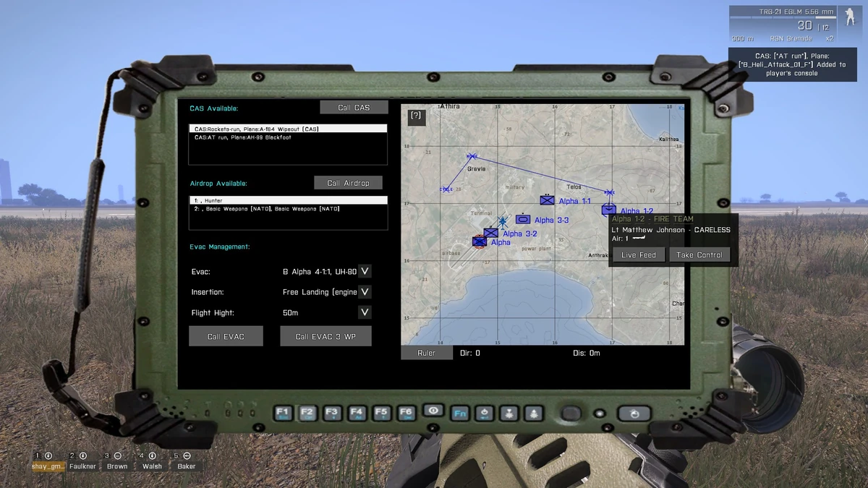Click the helicopter icon at the airbase

tap(502, 221)
